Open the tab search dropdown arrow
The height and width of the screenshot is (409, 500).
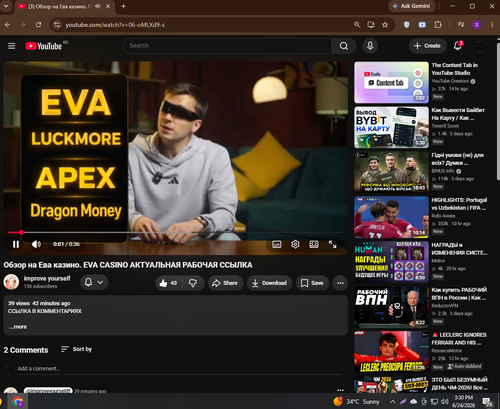coord(6,6)
